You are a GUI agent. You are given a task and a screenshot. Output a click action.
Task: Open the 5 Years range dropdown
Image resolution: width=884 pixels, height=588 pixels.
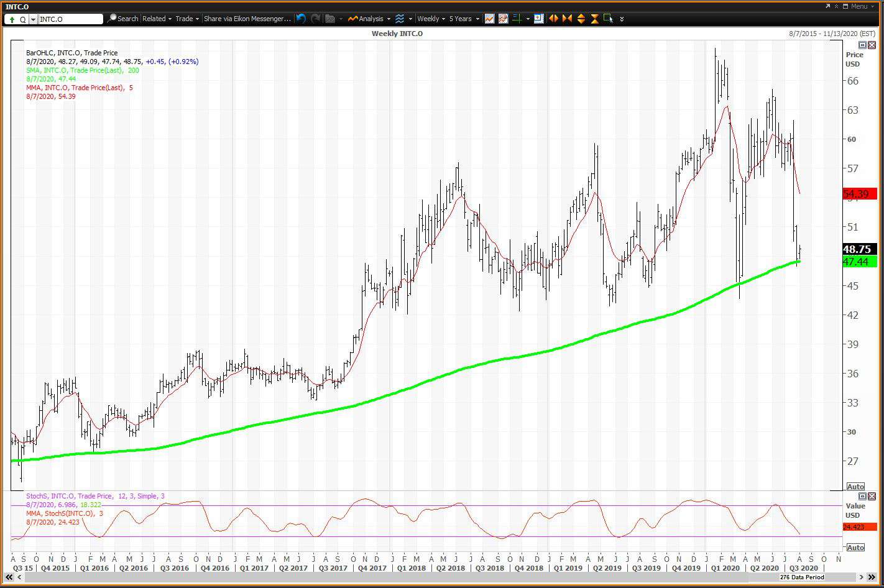click(464, 19)
